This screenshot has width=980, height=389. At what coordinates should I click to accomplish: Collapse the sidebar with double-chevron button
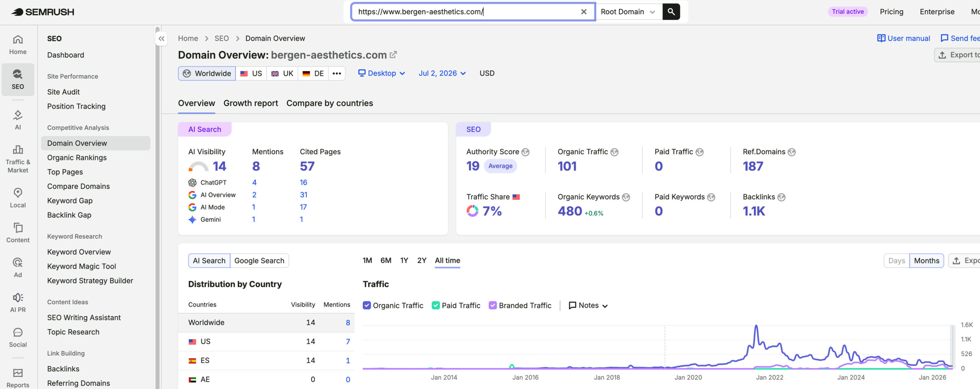162,39
